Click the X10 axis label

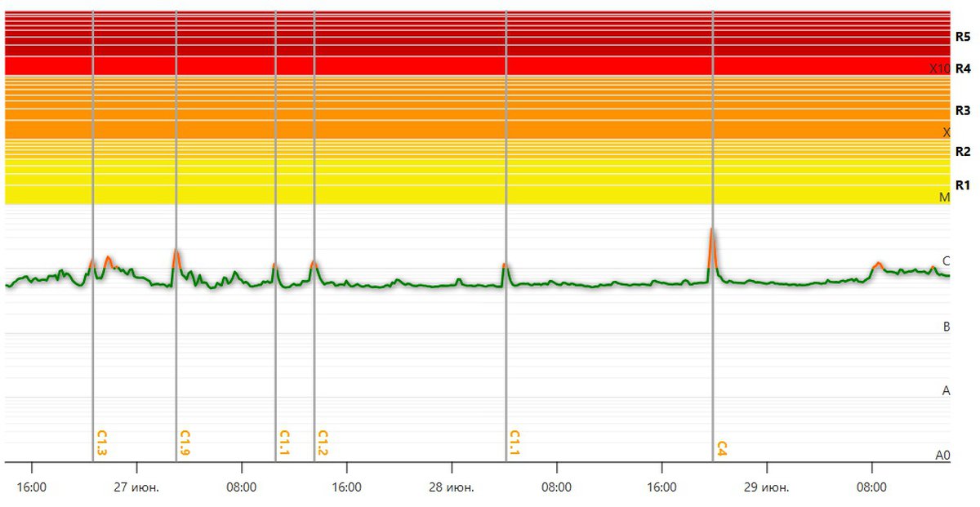[939, 69]
